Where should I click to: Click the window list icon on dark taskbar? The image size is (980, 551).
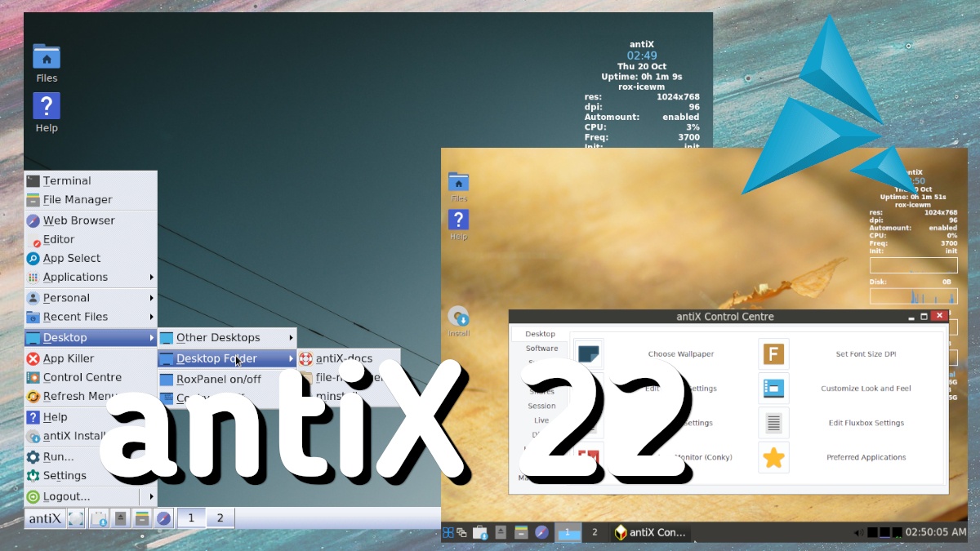point(461,532)
